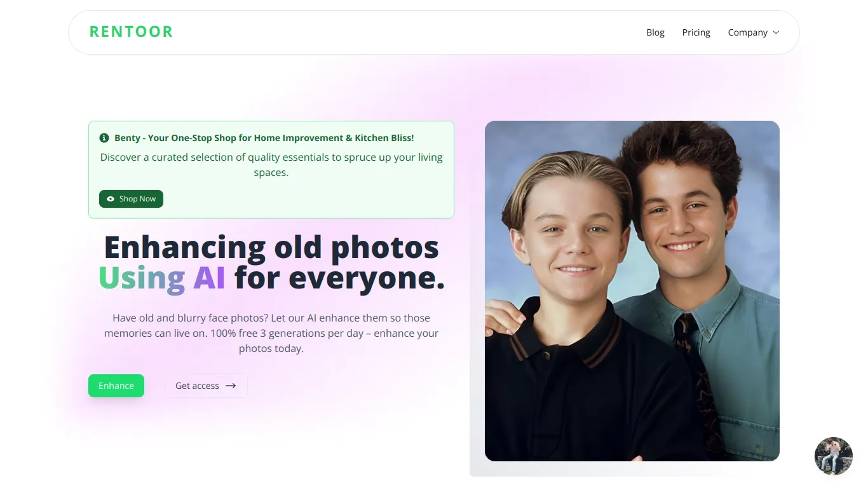Viewport: 868px width, 488px height.
Task: Open the chat avatar bubble
Action: (x=833, y=456)
